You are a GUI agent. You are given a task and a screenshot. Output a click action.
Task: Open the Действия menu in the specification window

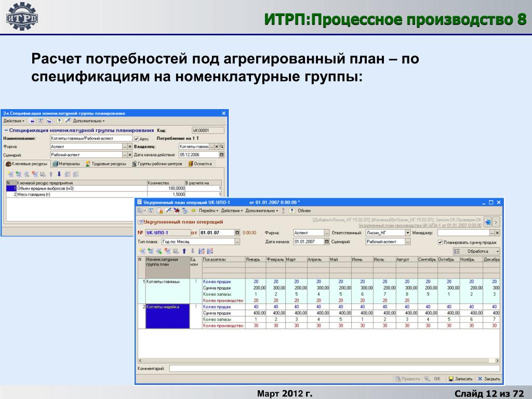pyautogui.click(x=14, y=121)
